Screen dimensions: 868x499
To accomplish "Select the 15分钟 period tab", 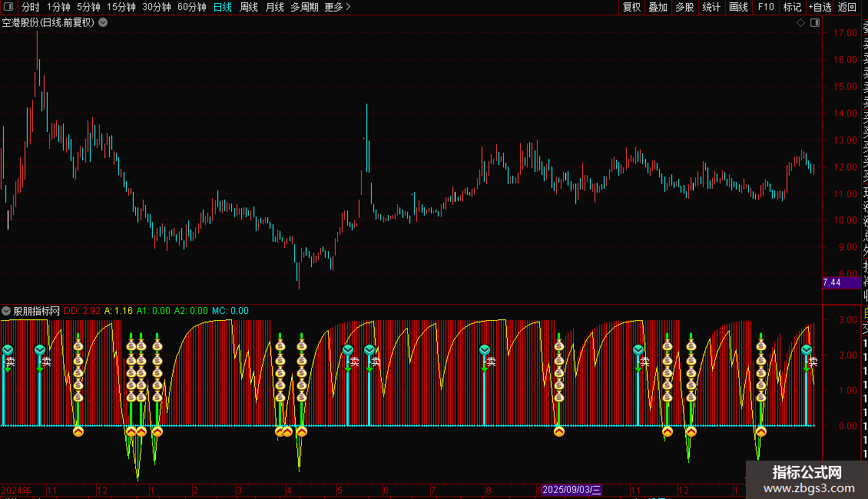I will click(121, 7).
